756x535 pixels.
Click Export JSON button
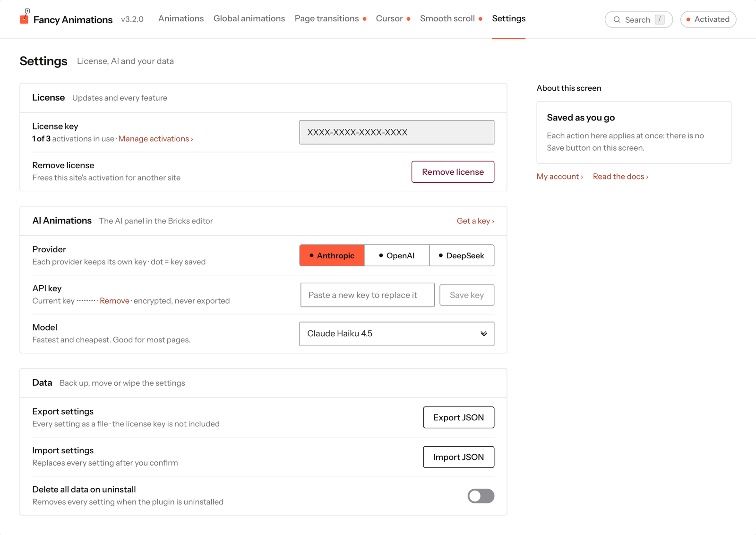pyautogui.click(x=458, y=417)
